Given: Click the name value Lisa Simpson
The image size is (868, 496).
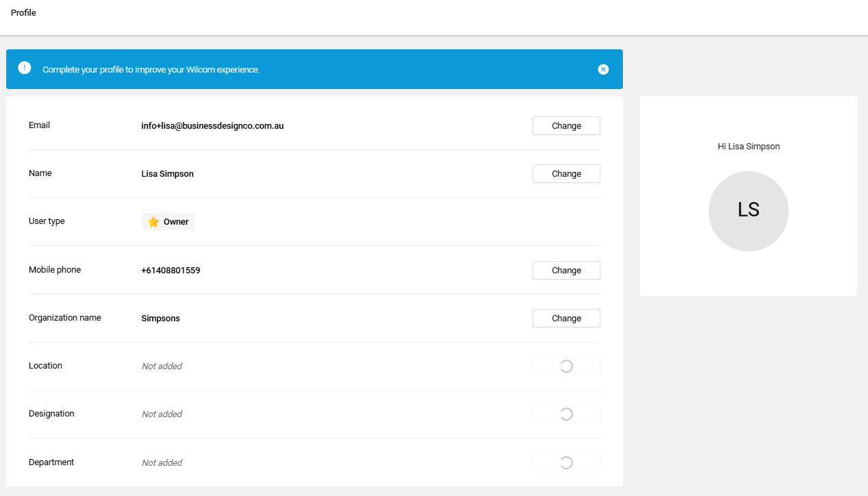Looking at the screenshot, I should coord(168,174).
